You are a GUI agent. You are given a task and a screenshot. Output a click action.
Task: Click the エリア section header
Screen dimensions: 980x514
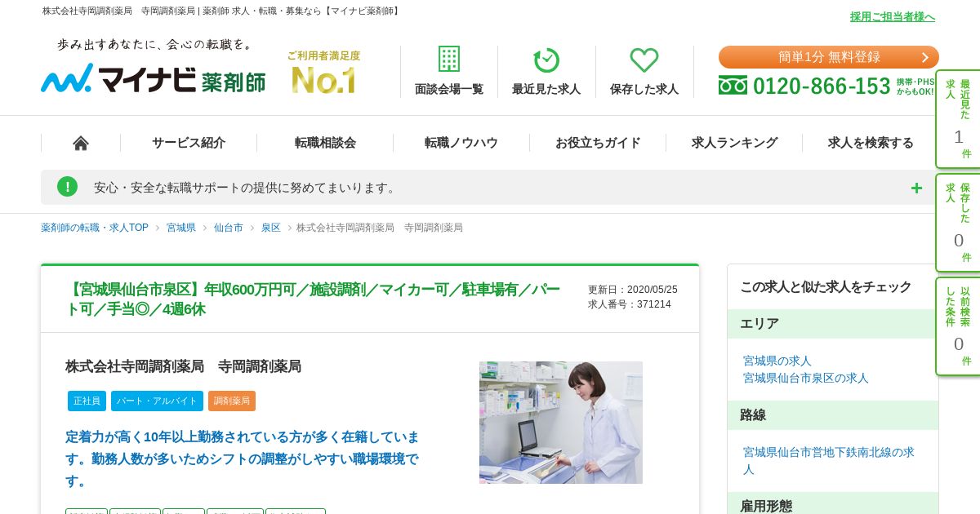[833, 324]
